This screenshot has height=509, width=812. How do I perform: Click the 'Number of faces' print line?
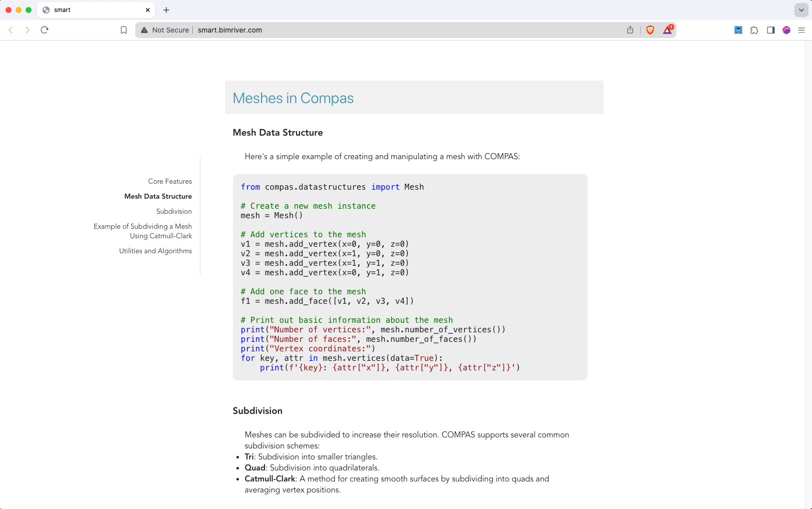tap(359, 339)
